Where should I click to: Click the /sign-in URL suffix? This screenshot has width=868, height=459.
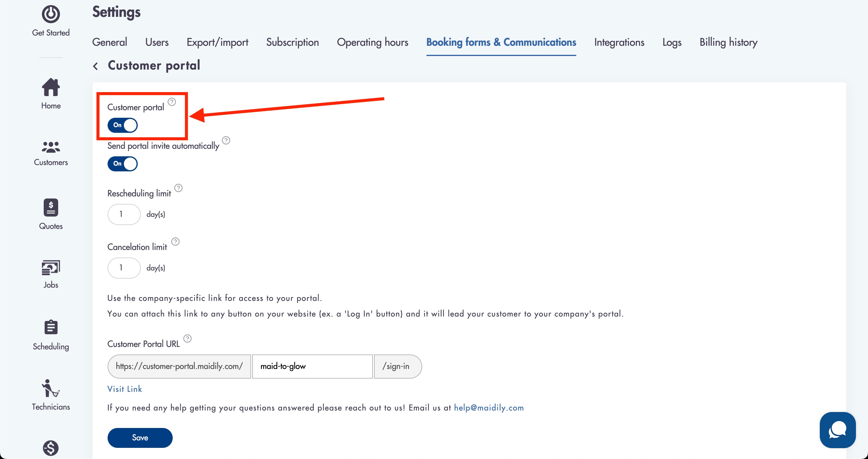coord(398,366)
